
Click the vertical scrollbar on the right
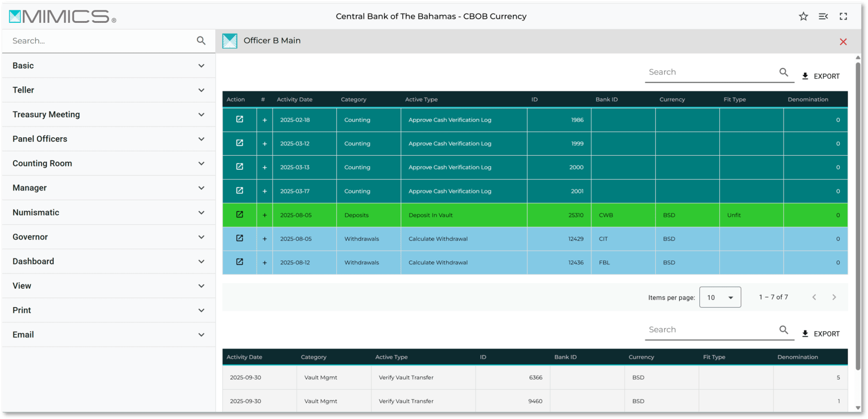tap(858, 216)
